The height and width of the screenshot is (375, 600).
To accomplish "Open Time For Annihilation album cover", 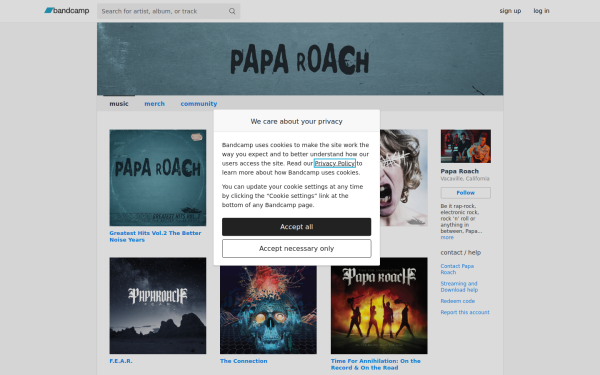I will coord(379,305).
